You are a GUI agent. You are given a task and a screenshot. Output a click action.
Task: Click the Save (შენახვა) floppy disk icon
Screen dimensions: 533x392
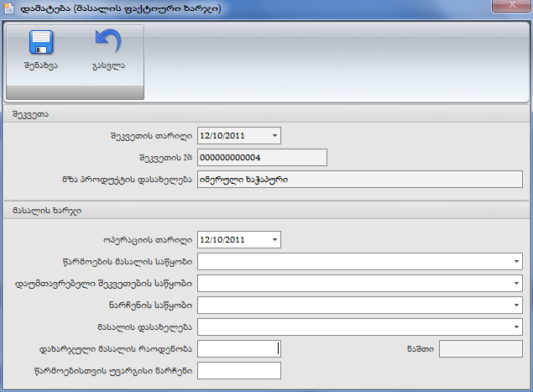(x=40, y=44)
